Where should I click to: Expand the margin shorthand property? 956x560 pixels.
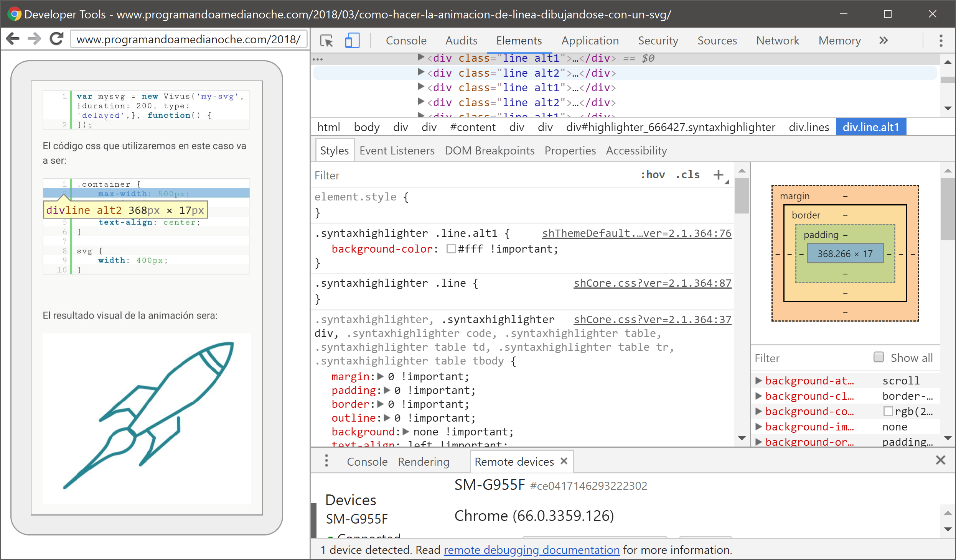coord(381,377)
